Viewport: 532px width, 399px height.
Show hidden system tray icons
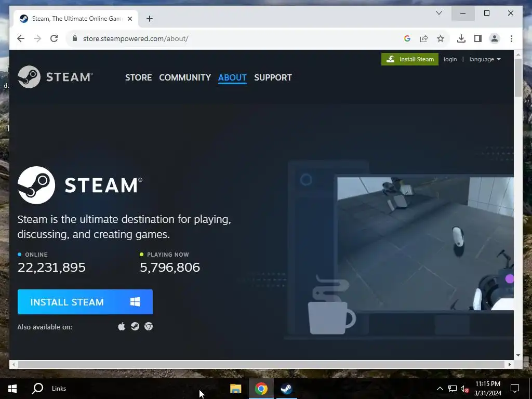[x=440, y=389]
